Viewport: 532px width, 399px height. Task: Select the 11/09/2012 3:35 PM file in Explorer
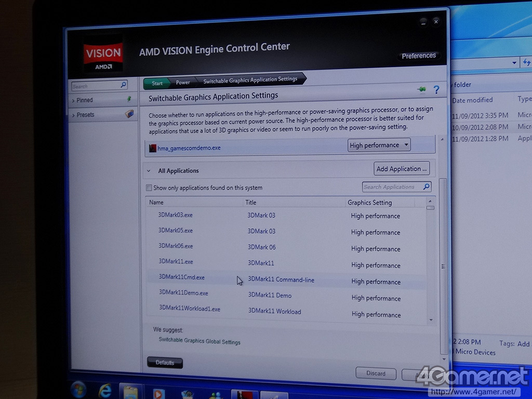coord(491,115)
